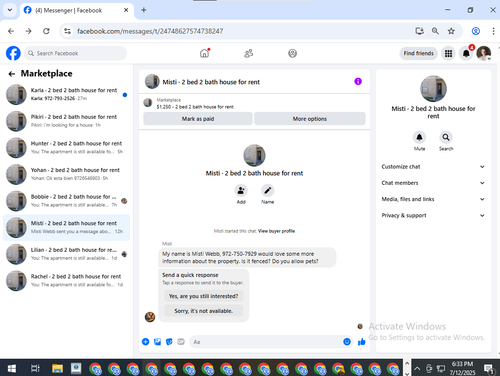This screenshot has width=500, height=376.
Task: Expand Chat members section
Action: pos(433,183)
